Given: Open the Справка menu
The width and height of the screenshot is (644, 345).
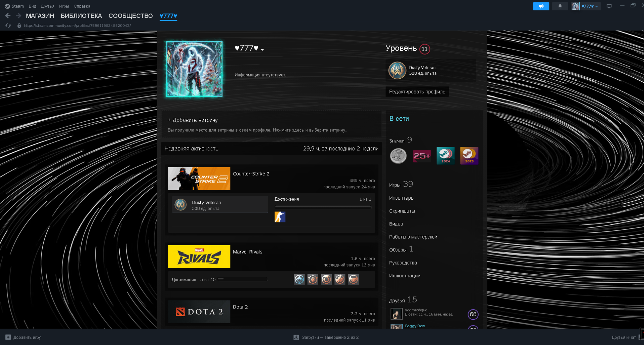Looking at the screenshot, I should 82,6.
